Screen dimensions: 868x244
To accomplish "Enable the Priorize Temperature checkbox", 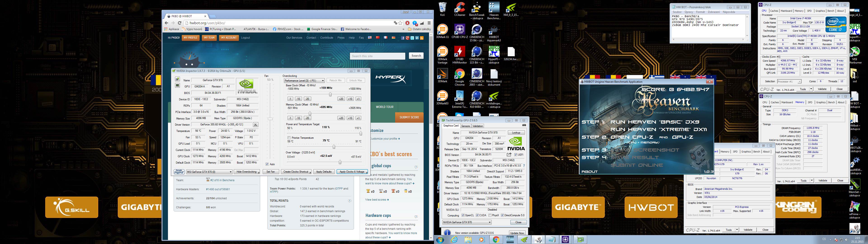I will [x=289, y=138].
